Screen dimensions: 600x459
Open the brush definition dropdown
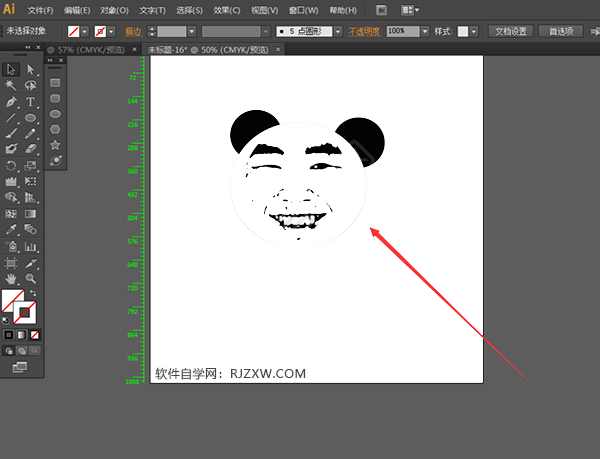(338, 31)
